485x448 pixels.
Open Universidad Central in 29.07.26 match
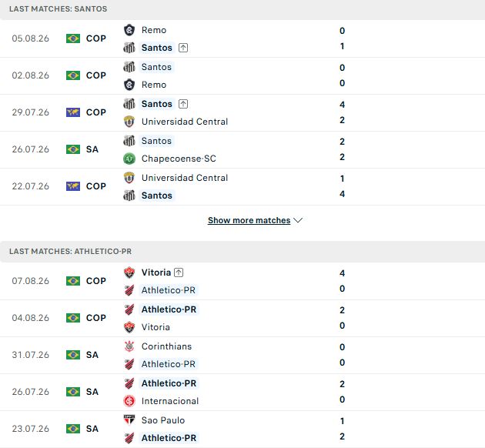[185, 122]
